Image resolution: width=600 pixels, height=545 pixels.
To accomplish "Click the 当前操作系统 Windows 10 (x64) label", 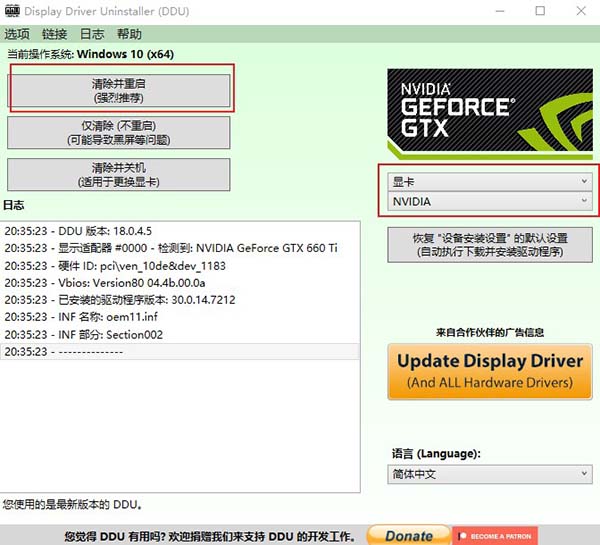I will click(x=91, y=54).
